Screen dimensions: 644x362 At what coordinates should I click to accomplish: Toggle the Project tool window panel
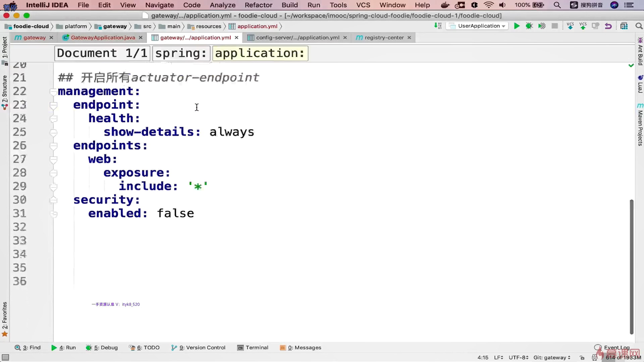coord(5,47)
